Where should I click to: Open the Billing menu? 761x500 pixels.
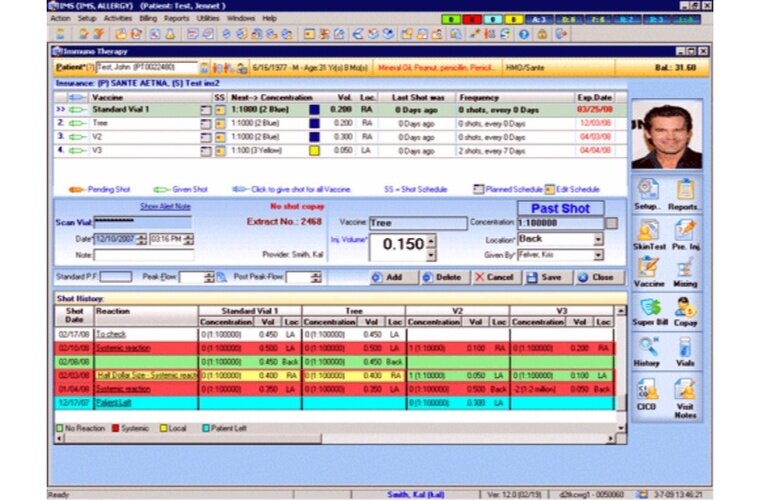[147, 18]
